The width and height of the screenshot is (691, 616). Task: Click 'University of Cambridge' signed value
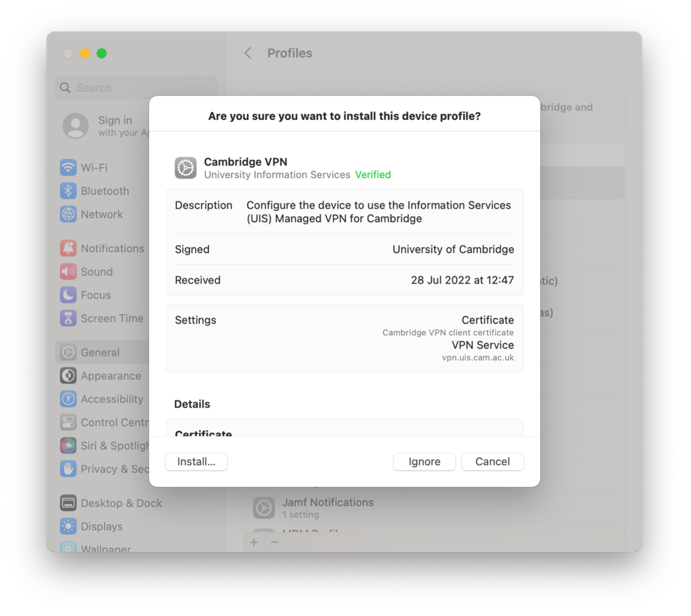453,249
